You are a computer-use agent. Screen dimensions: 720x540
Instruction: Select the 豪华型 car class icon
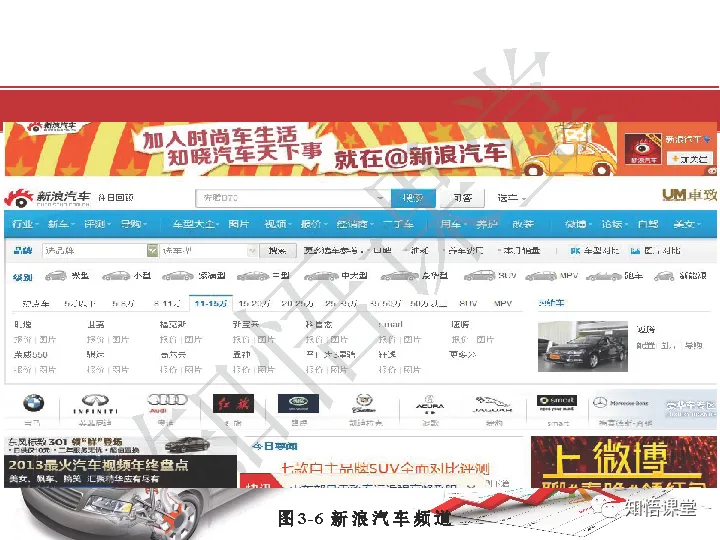[x=399, y=276]
